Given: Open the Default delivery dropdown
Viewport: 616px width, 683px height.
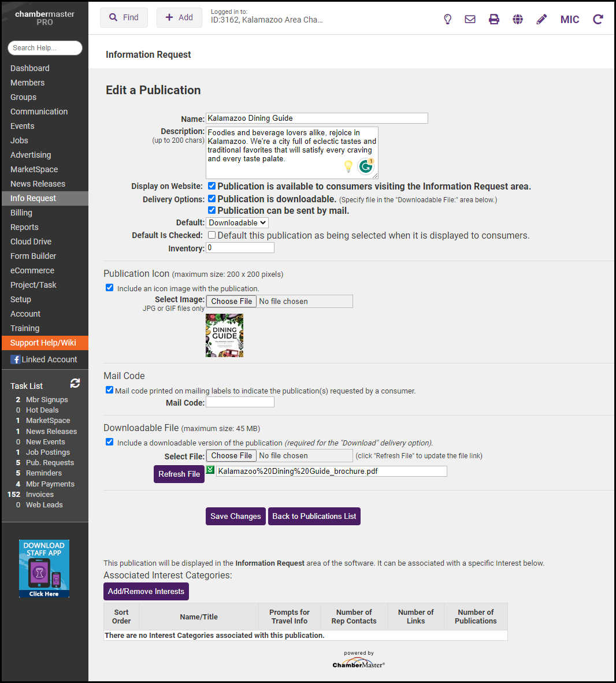Looking at the screenshot, I should click(x=237, y=222).
